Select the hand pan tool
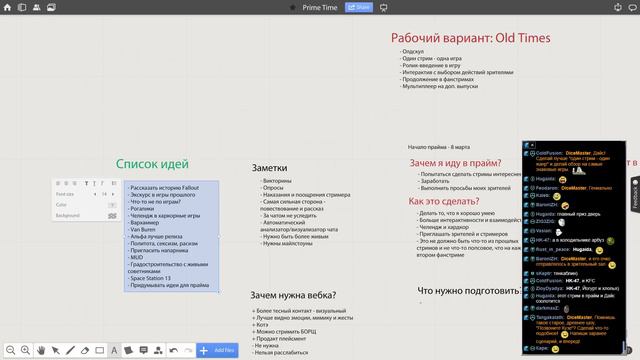 tap(41, 350)
